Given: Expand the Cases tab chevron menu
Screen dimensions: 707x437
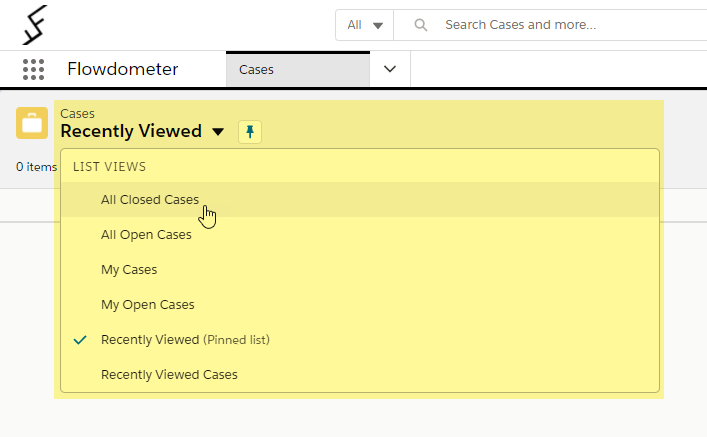Looking at the screenshot, I should (x=390, y=69).
